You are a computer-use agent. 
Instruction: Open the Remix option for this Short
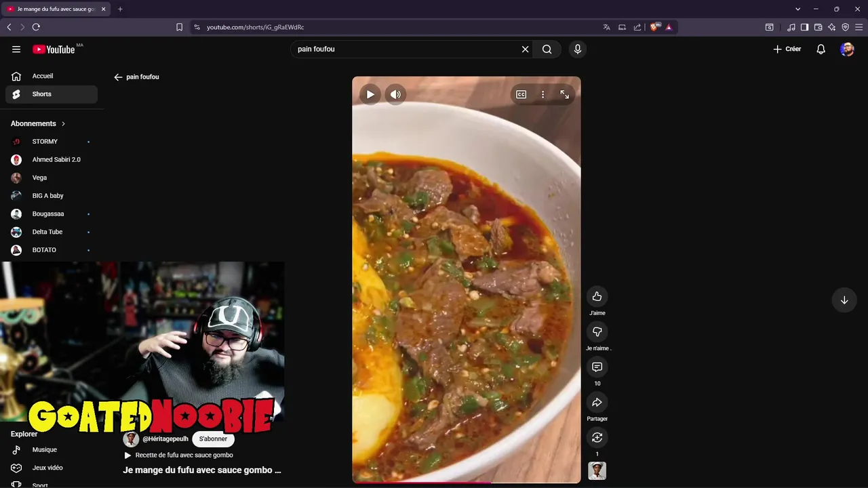click(x=597, y=437)
